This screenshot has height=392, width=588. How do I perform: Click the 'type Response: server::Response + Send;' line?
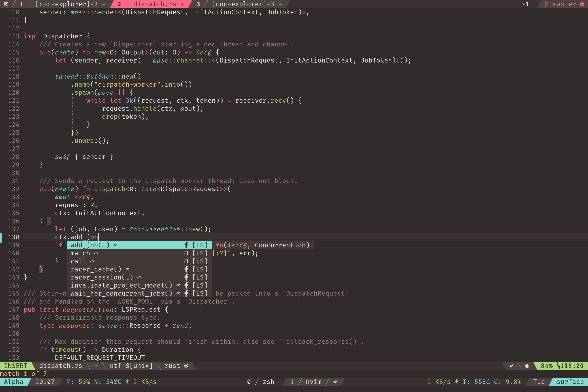(115, 326)
